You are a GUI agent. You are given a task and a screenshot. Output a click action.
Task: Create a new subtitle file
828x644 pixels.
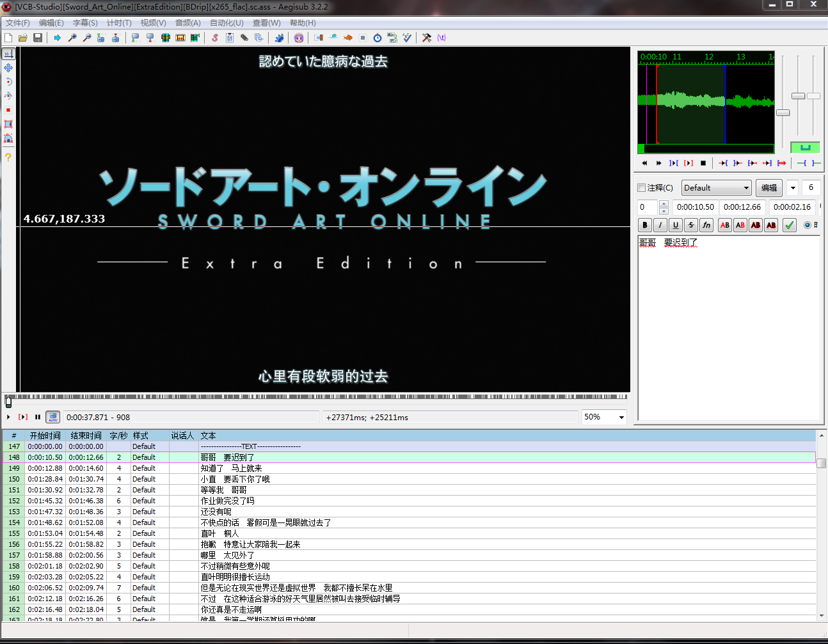(8, 38)
